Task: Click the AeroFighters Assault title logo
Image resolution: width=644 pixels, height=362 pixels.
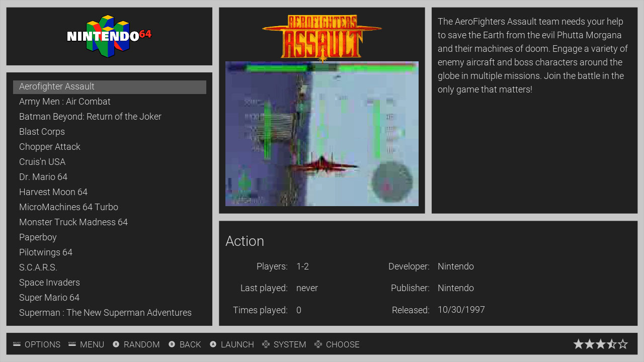Action: [322, 38]
